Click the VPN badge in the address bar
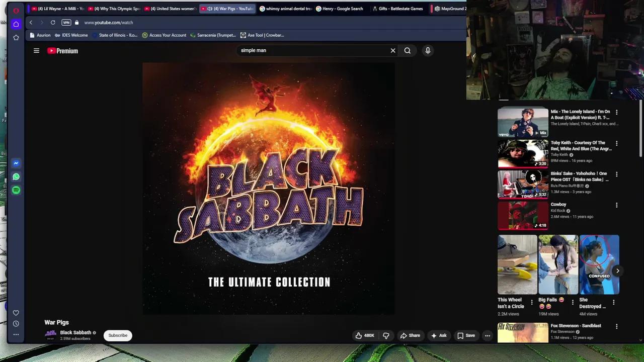Screen dimensions: 644x362 (66, 22)
